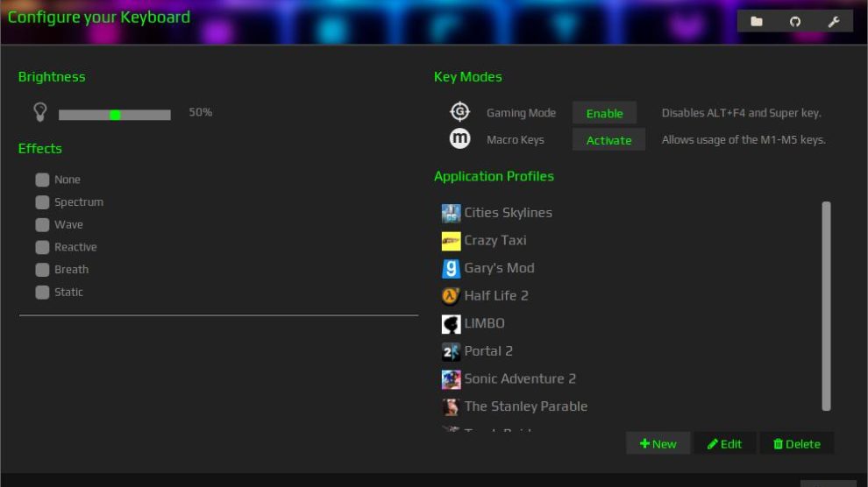Screen dimensions: 868x487
Task: Add a New application profile
Action: pos(658,444)
